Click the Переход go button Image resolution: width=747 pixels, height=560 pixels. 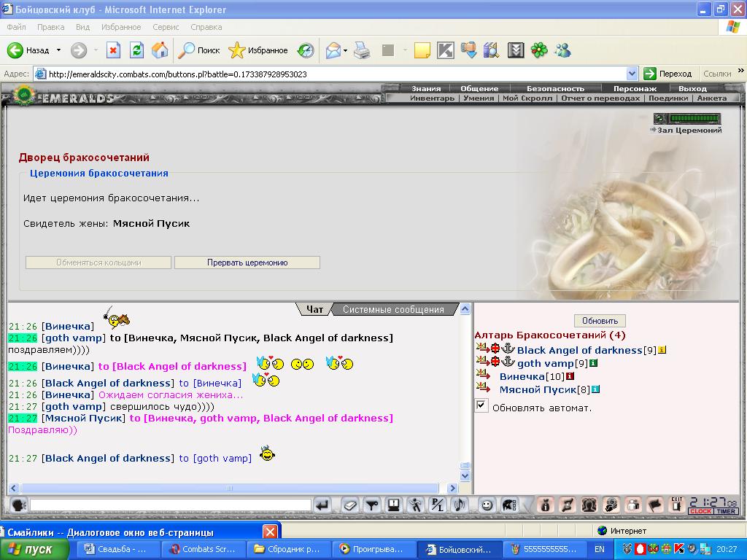[x=667, y=74]
